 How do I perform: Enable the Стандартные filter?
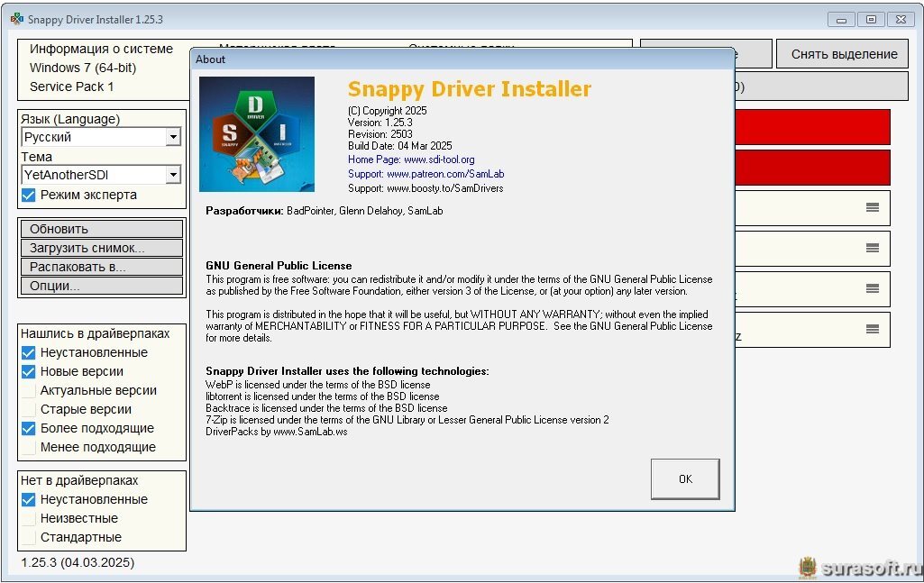[x=28, y=537]
